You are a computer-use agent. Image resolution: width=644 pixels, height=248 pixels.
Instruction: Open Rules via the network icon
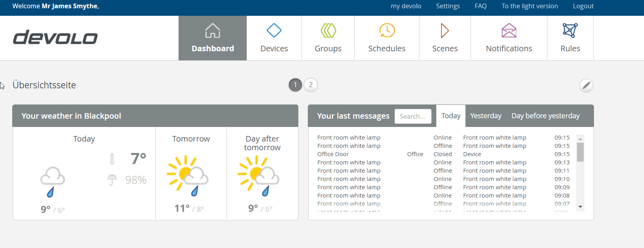pyautogui.click(x=570, y=31)
